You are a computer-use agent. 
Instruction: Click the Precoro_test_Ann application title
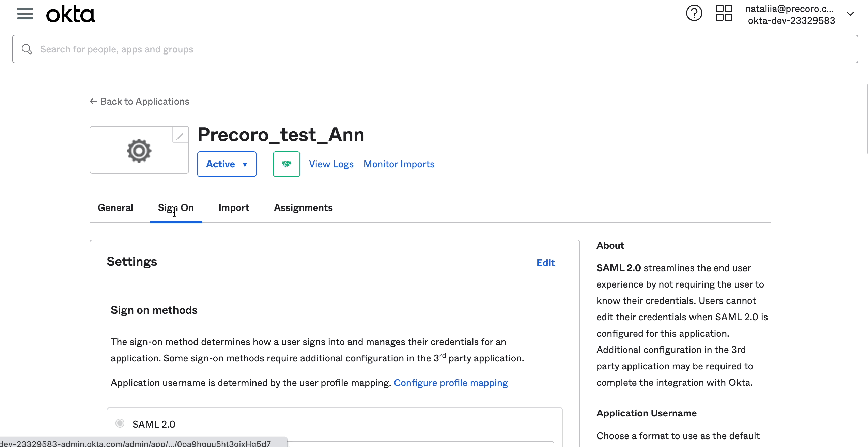point(281,135)
